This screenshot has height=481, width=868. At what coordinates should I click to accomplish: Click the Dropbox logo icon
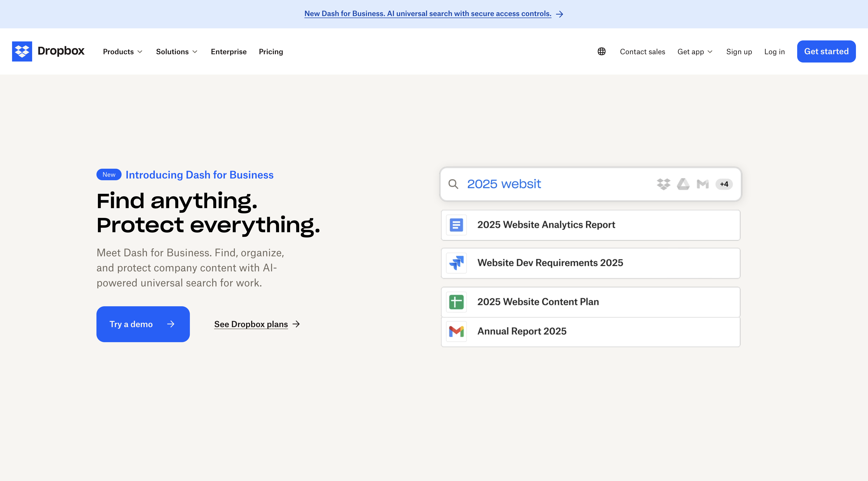[22, 51]
